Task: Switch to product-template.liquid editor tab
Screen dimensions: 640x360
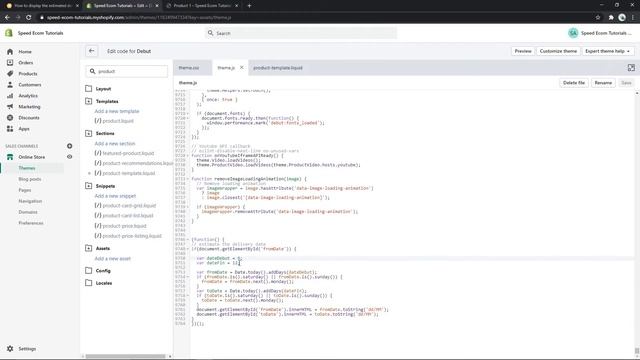Action: pos(278,68)
